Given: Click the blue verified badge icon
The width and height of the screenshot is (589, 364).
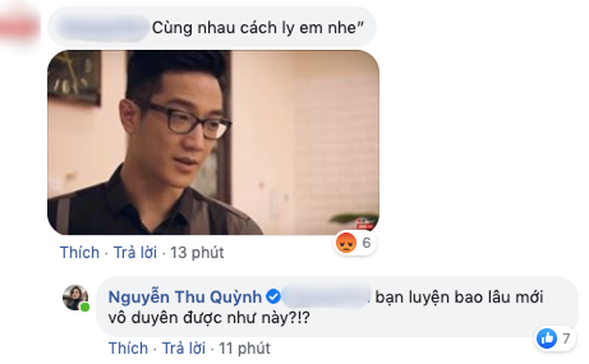Looking at the screenshot, I should point(273,297).
